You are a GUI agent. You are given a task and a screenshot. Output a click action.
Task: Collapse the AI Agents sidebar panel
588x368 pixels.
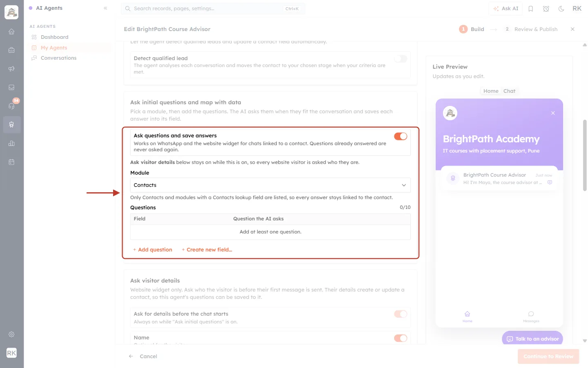pyautogui.click(x=105, y=8)
